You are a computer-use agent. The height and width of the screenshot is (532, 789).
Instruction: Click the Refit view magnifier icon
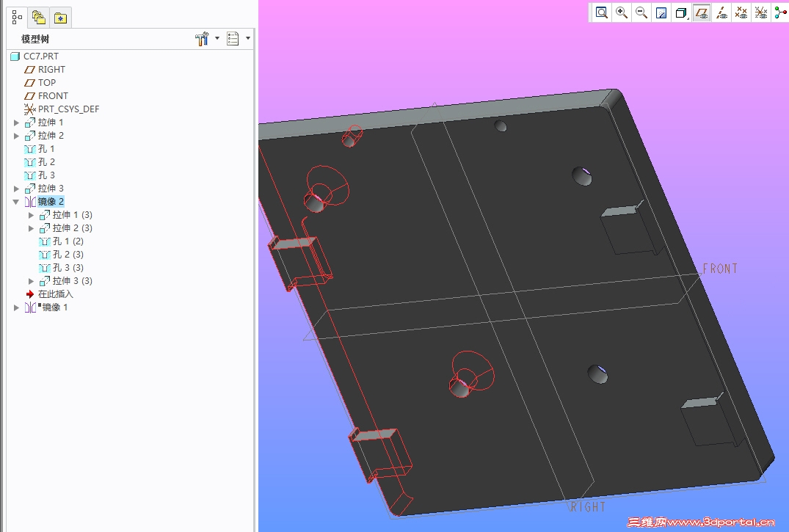(x=601, y=12)
